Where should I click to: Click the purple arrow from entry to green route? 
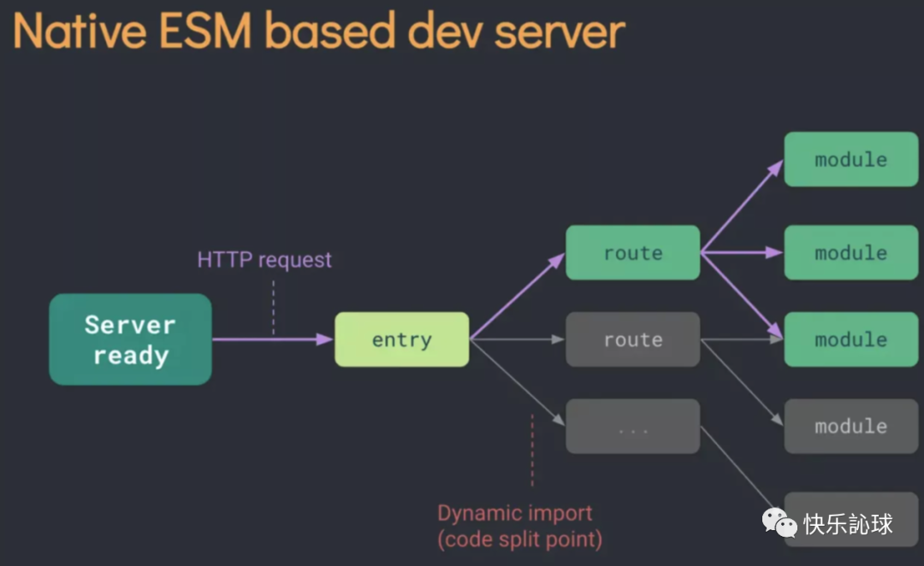click(517, 296)
